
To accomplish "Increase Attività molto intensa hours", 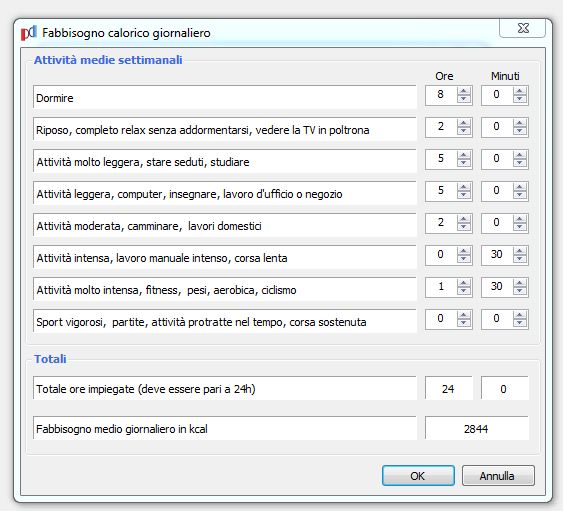I will [464, 283].
